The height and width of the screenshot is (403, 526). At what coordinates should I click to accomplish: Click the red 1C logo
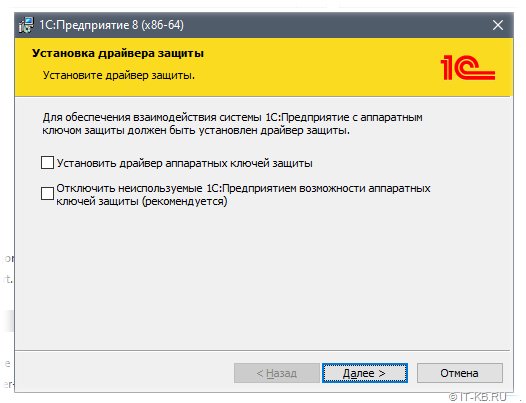coord(467,67)
